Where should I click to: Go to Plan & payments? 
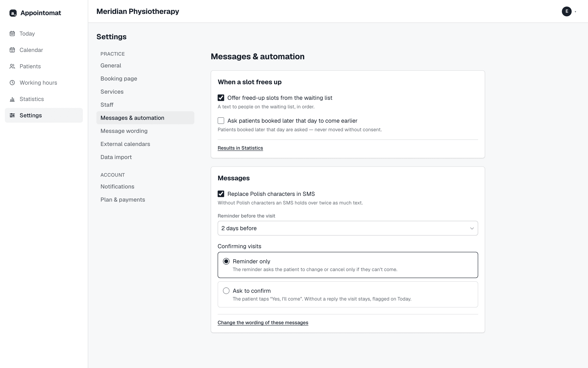(x=145, y=200)
